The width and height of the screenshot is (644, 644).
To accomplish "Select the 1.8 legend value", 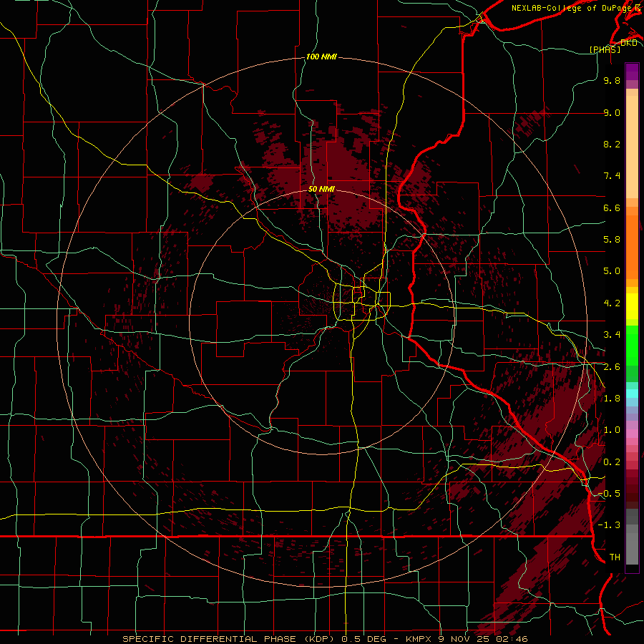I will point(612,399).
